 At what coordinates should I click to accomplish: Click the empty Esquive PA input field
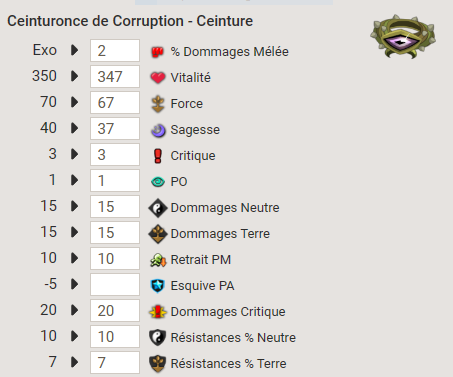tap(115, 284)
